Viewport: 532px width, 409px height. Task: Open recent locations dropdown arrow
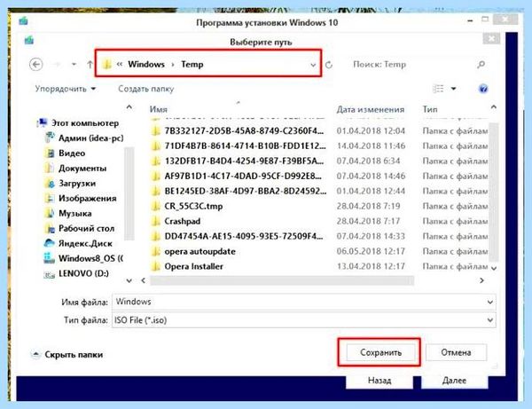pos(74,64)
